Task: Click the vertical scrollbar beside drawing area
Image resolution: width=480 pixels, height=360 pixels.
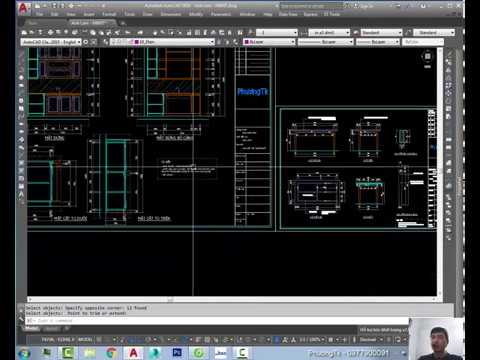Action: (440, 172)
